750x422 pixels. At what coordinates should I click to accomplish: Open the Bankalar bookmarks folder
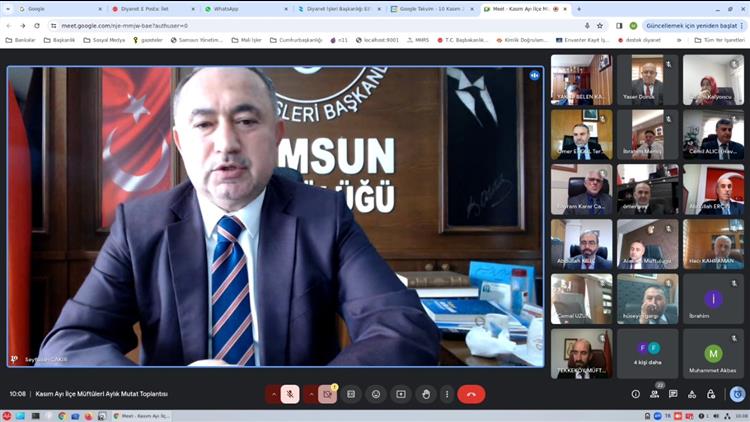coord(21,40)
